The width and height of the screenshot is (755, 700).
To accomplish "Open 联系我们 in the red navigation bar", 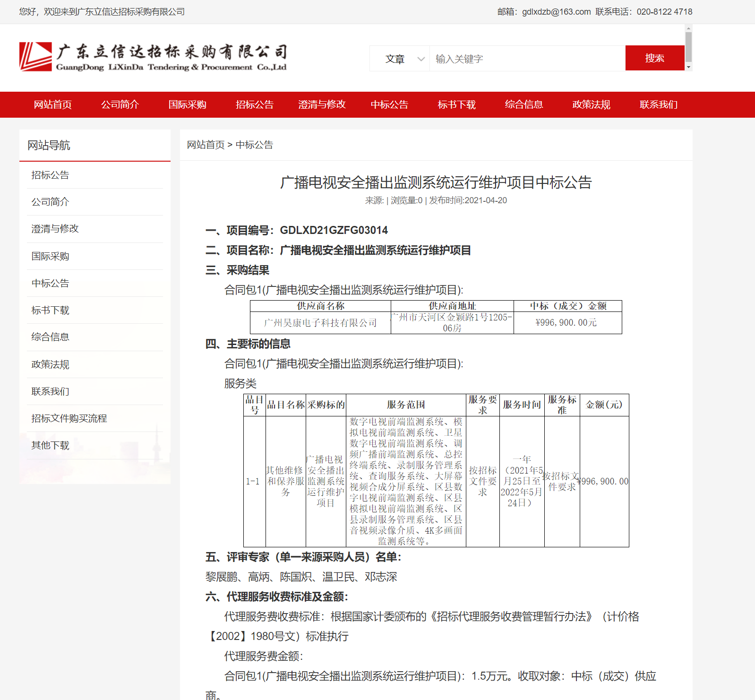I will tap(659, 104).
